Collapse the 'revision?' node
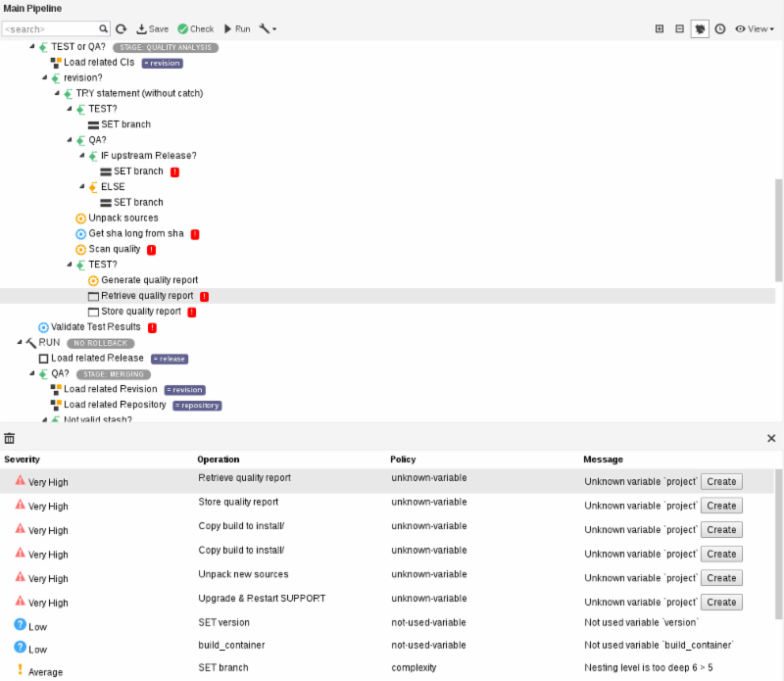Image resolution: width=784 pixels, height=681 pixels. [x=44, y=77]
